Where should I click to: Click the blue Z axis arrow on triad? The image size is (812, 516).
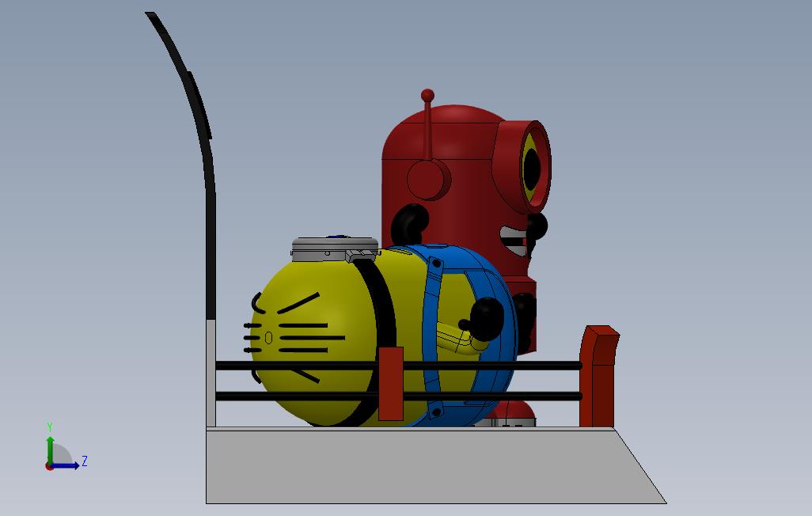[66, 466]
